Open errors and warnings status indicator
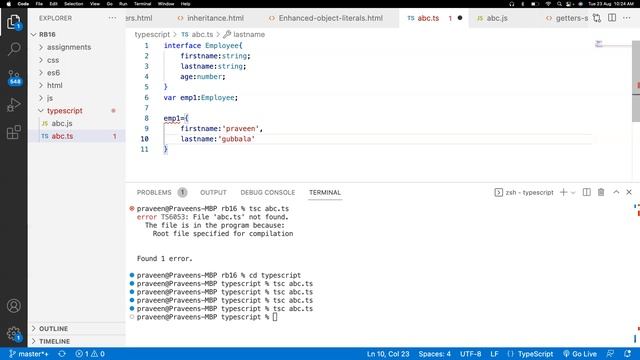640x360 pixels. pos(90,354)
